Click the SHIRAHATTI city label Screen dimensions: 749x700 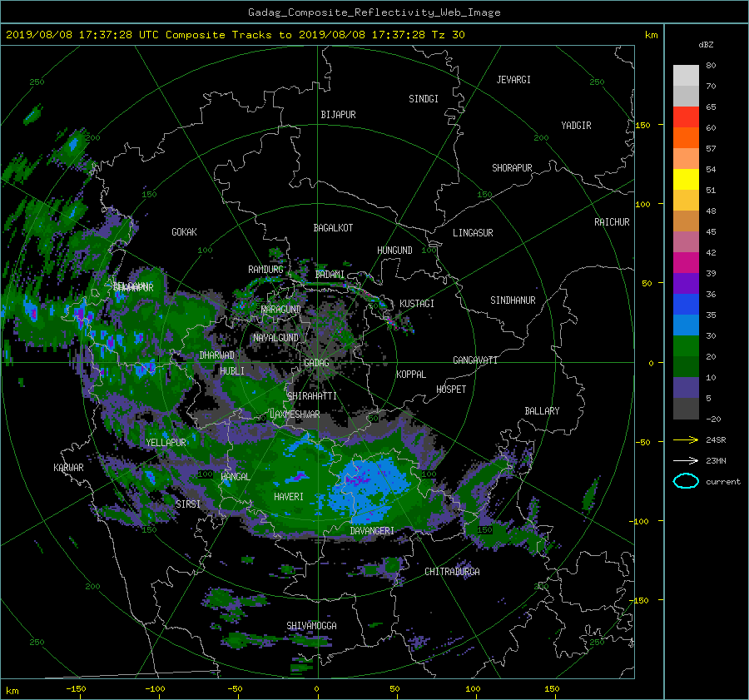(312, 395)
